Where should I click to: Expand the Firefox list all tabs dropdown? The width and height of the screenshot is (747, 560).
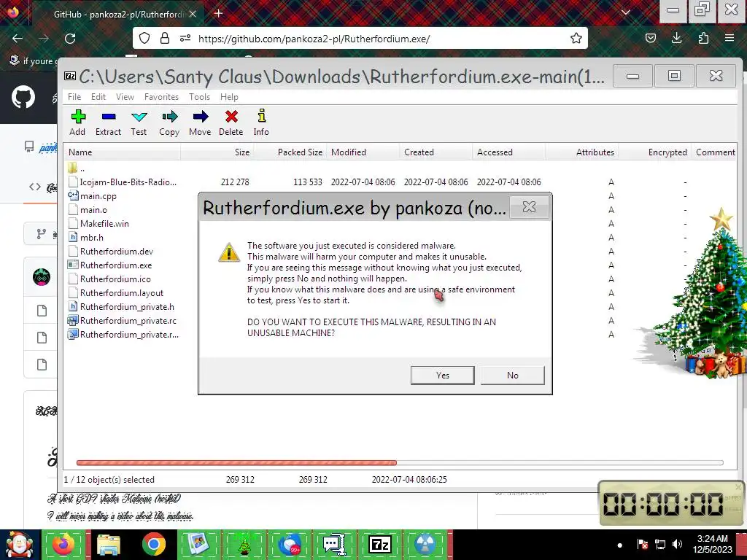(626, 12)
